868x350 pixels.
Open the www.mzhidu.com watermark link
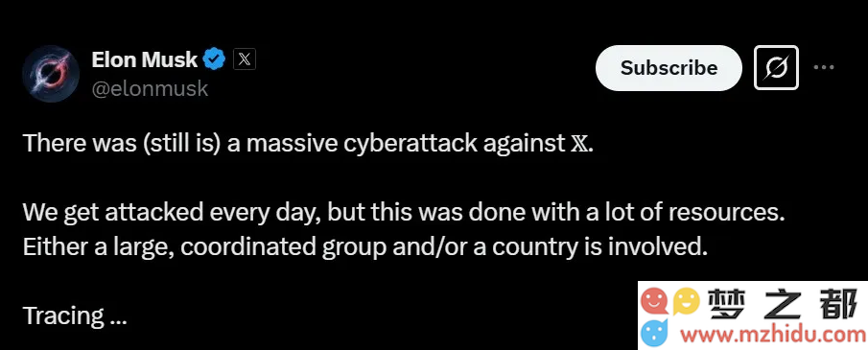pyautogui.click(x=773, y=334)
